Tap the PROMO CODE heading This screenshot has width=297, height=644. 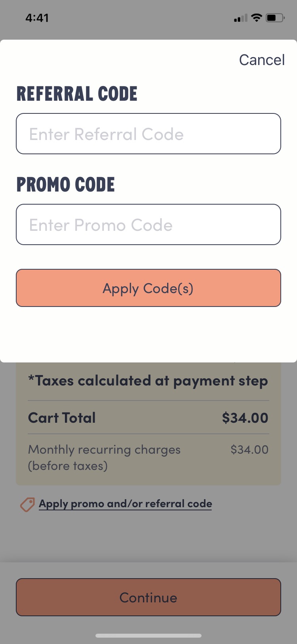tap(65, 185)
